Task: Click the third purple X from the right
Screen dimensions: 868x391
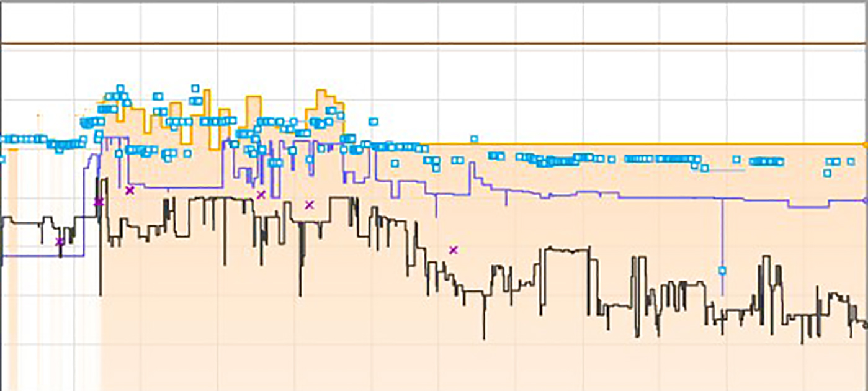Action: [261, 195]
